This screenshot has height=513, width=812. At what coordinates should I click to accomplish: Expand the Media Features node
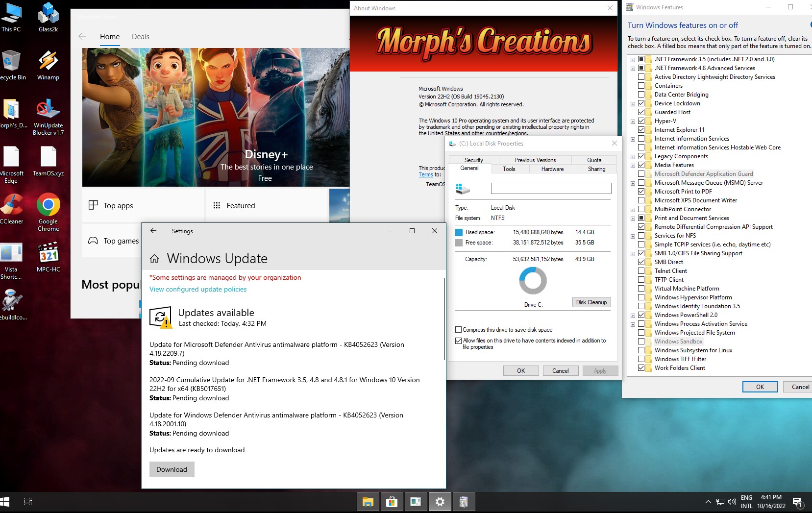pyautogui.click(x=633, y=166)
